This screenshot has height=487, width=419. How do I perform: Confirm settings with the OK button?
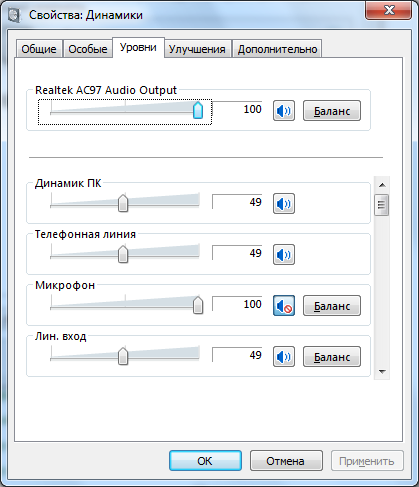[205, 461]
